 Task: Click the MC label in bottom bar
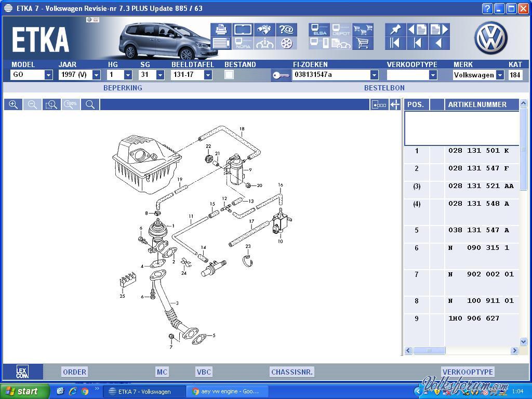[162, 372]
